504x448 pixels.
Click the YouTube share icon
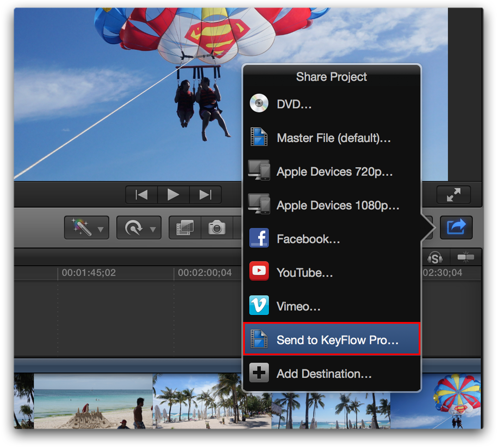[259, 271]
